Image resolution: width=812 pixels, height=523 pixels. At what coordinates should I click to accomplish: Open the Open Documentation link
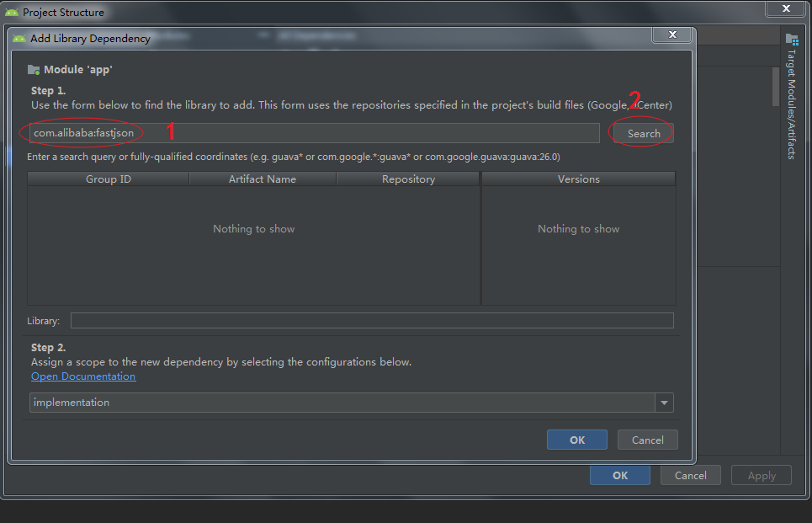82,376
